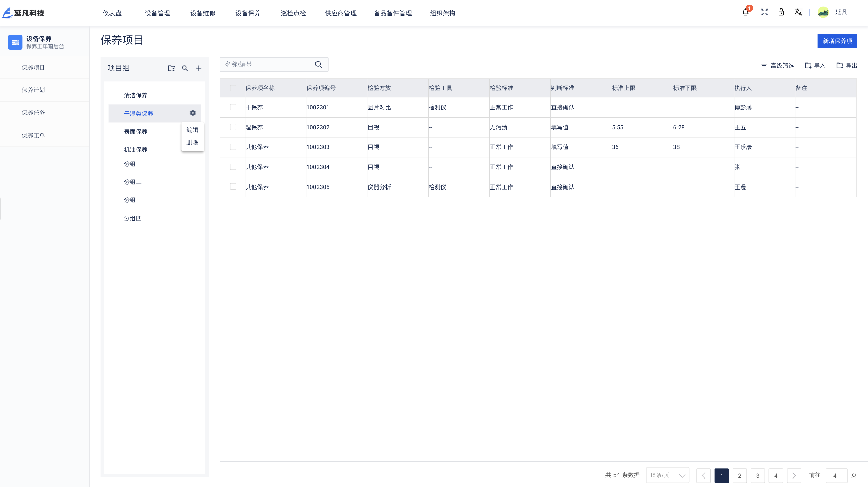Image resolution: width=868 pixels, height=487 pixels.
Task: Click gear icon beside 干湿类保养
Action: pos(193,113)
